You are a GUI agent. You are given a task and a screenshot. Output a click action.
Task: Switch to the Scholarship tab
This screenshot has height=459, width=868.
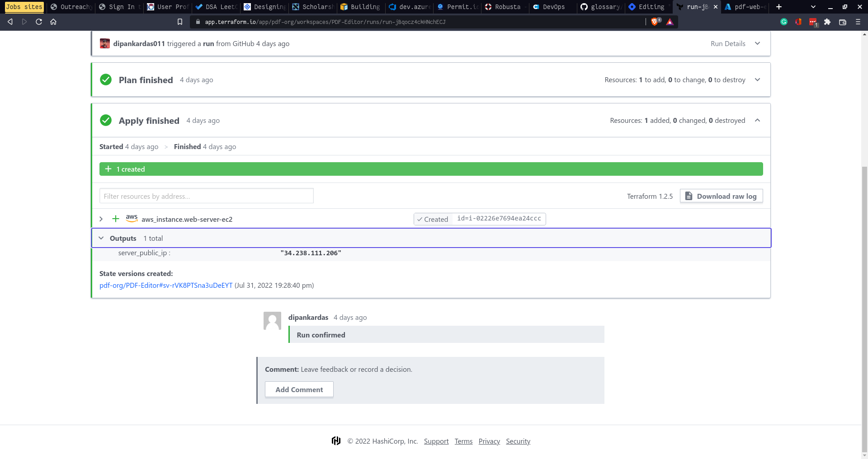(x=313, y=7)
